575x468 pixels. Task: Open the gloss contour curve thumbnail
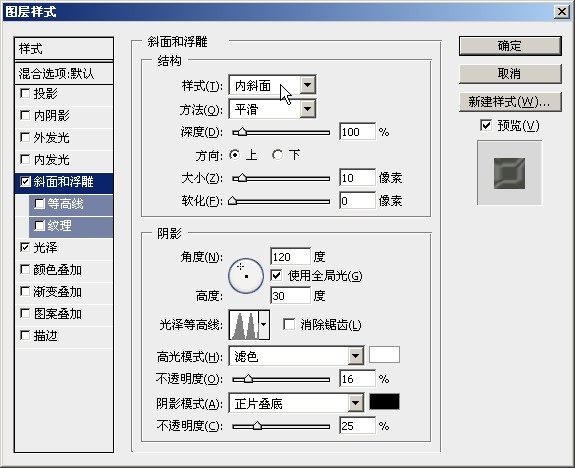(x=244, y=325)
